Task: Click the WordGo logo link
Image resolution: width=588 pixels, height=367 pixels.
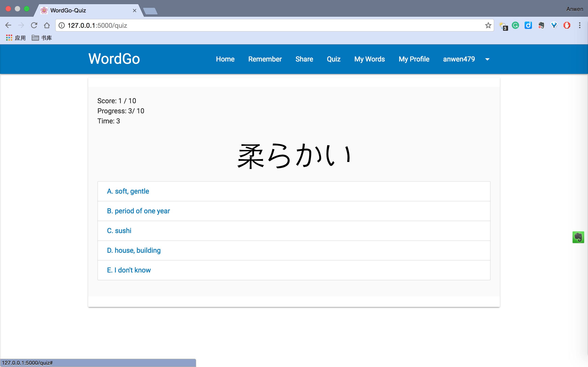Action: pyautogui.click(x=114, y=59)
